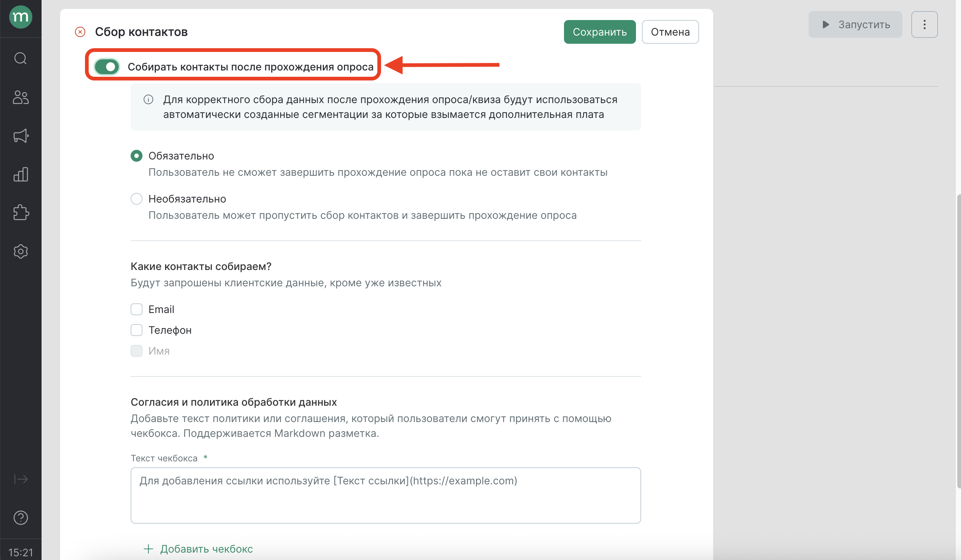Open the campaigns megaphone sidebar icon
The height and width of the screenshot is (560, 961).
click(21, 136)
